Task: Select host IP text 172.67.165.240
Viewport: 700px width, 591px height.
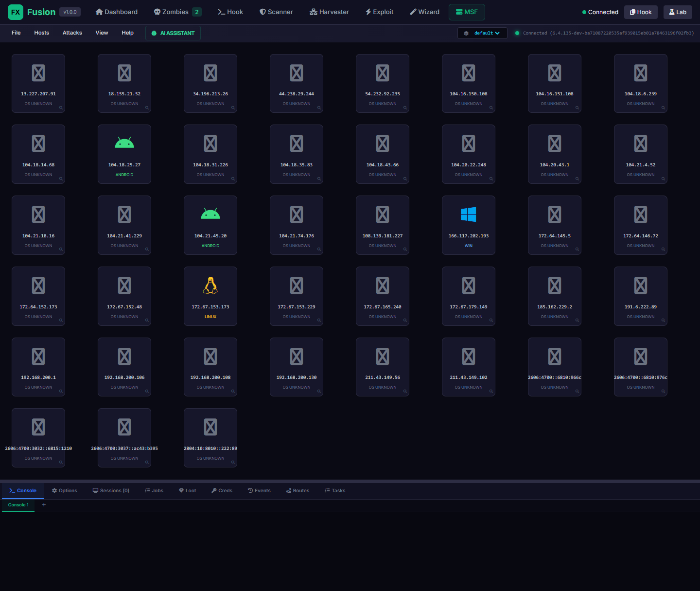Action: [x=383, y=307]
